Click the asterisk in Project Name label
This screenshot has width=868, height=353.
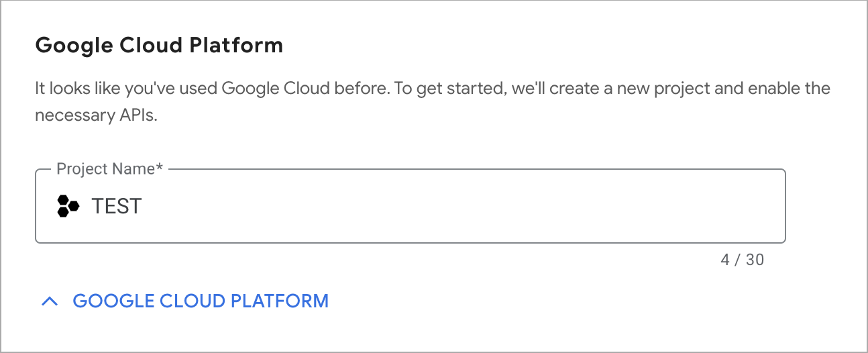[160, 167]
